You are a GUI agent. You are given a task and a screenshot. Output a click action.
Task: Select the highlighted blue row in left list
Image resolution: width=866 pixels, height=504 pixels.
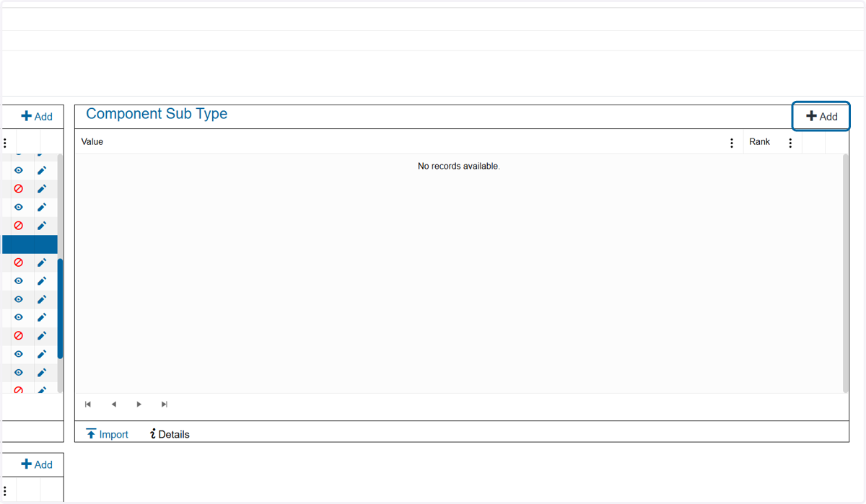(30, 244)
